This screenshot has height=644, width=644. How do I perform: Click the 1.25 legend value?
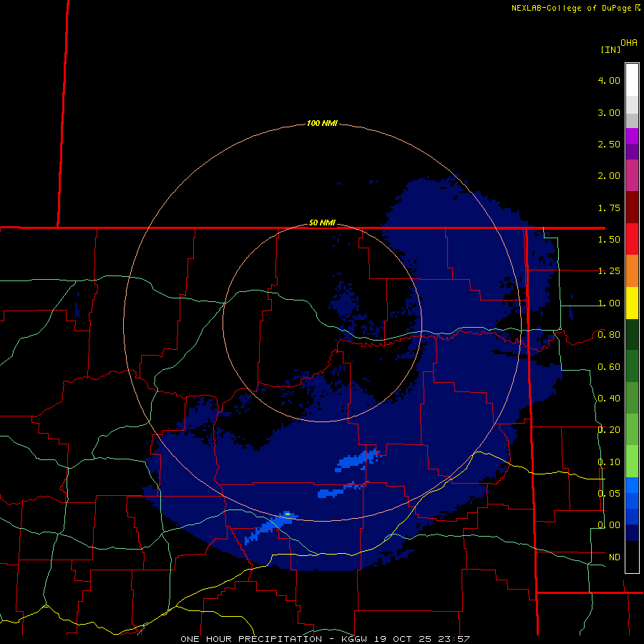[x=609, y=271]
